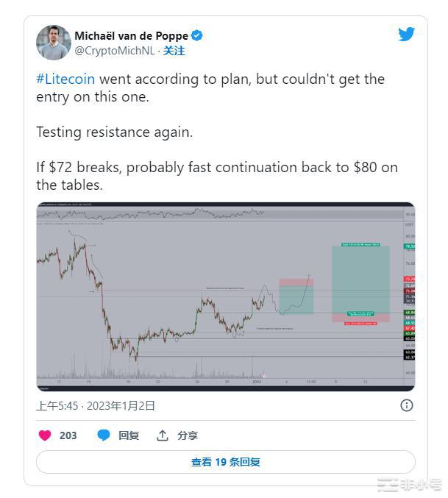
Task: Open 查看 19 条回复 replies button
Action: pyautogui.click(x=225, y=462)
